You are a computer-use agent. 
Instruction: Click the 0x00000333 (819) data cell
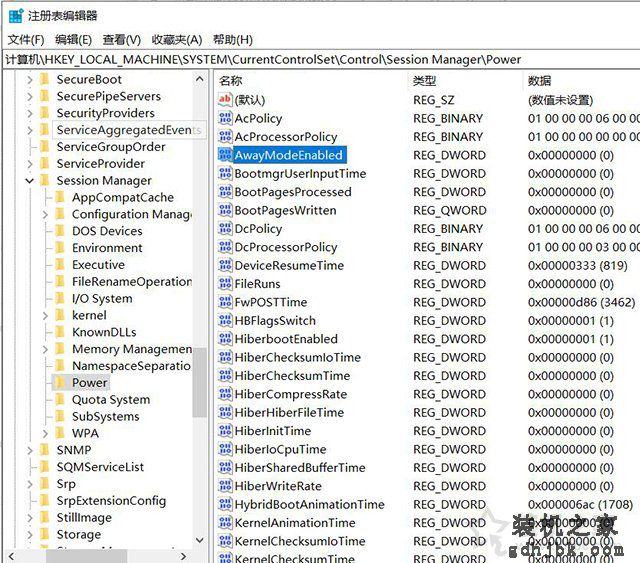[x=578, y=265]
